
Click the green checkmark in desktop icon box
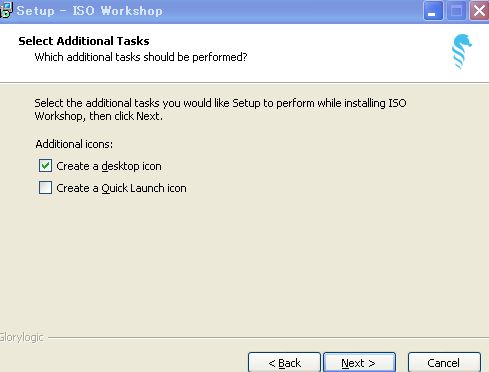[45, 165]
